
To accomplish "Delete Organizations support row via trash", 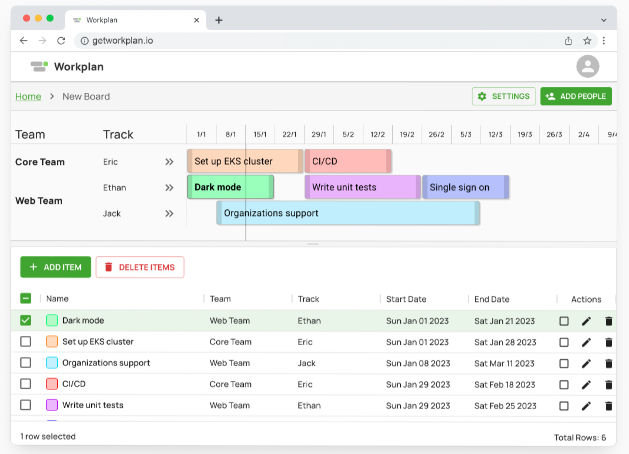I will (x=609, y=363).
